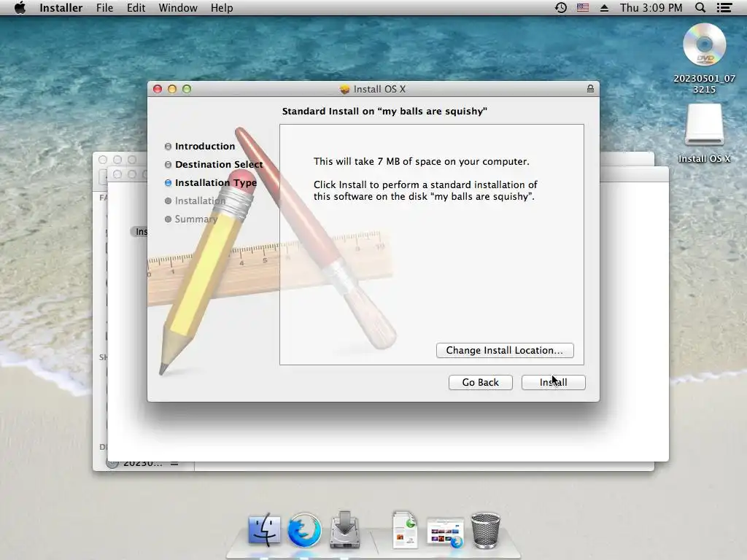
Task: Open the document stack in Dock
Action: [x=405, y=529]
